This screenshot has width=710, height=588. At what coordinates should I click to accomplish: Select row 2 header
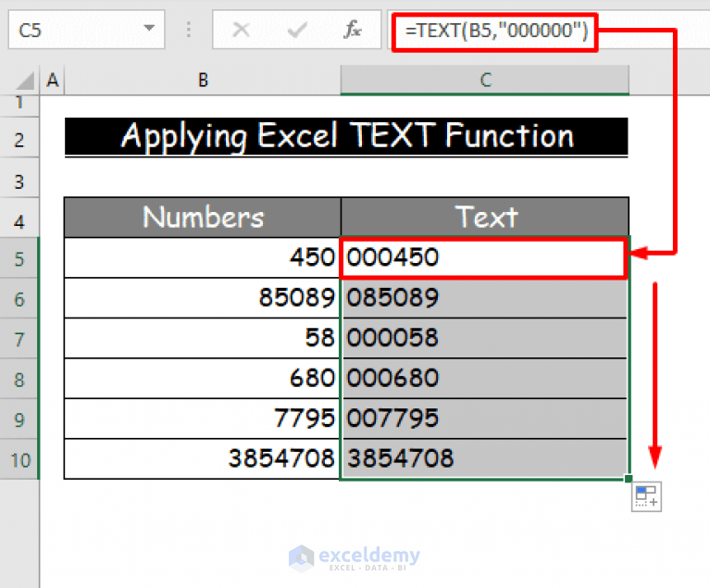tap(19, 139)
